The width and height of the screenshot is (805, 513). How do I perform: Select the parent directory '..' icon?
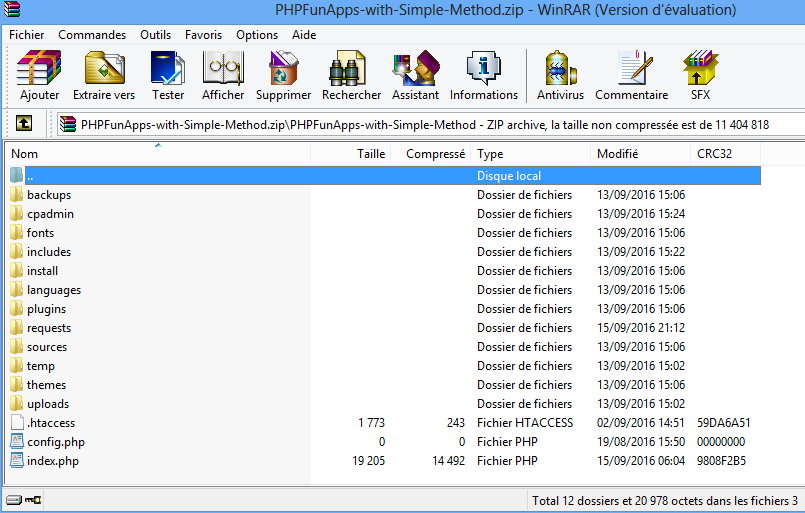point(17,176)
